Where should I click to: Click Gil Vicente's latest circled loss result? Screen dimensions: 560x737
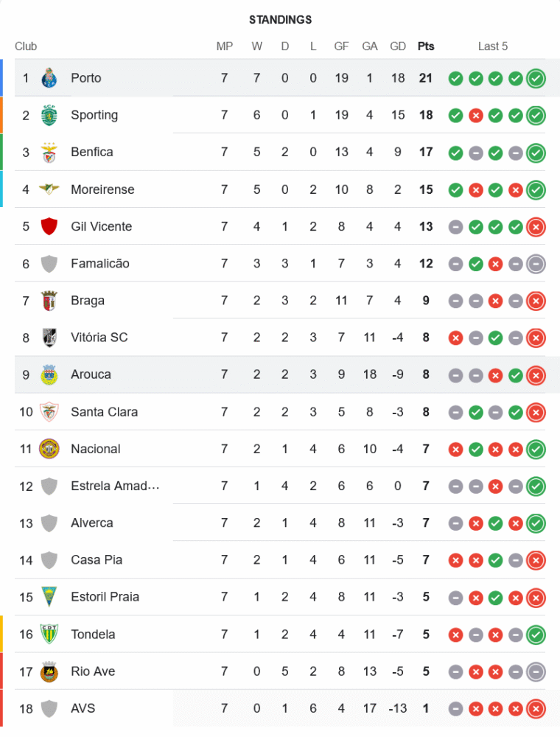[x=536, y=226]
